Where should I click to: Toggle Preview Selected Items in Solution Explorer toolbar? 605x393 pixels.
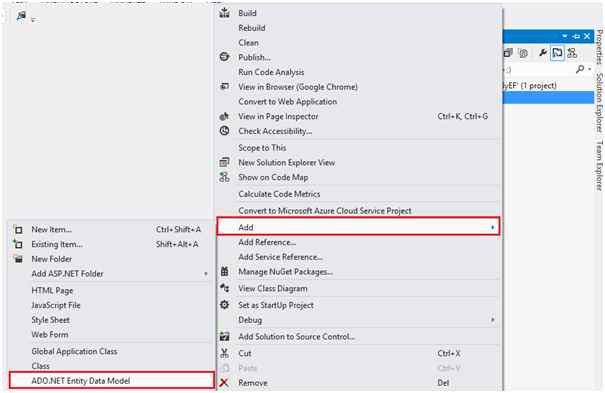[557, 53]
